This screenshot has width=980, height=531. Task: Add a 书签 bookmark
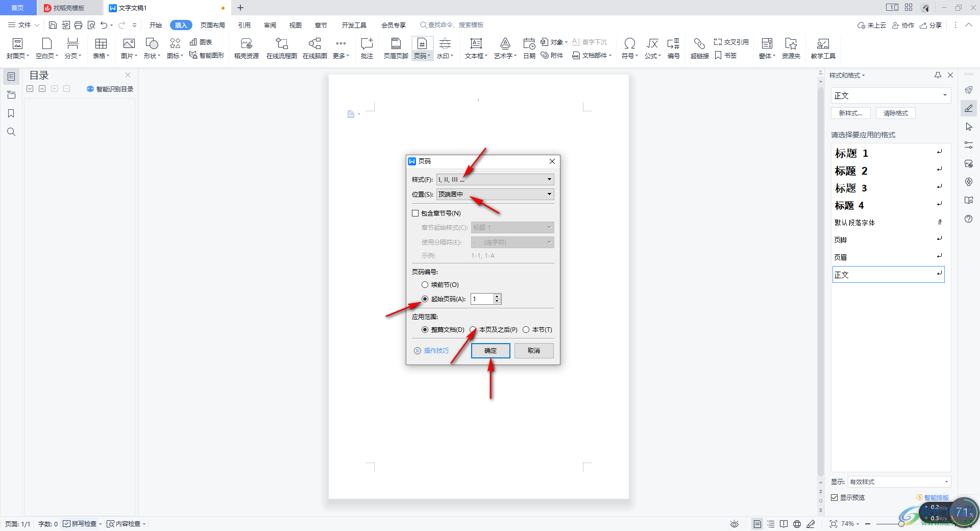tap(725, 55)
